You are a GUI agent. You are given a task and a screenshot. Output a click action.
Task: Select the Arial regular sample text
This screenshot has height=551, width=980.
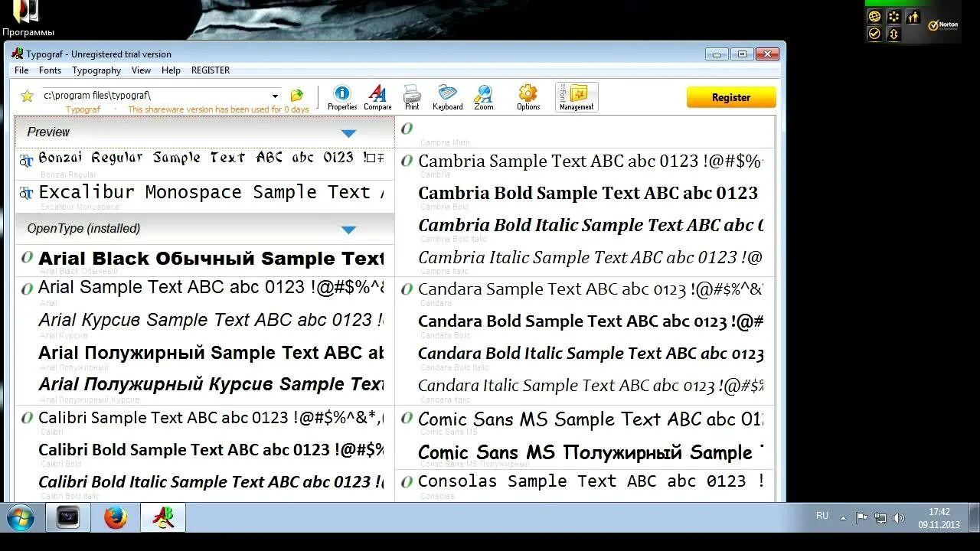[x=211, y=287]
